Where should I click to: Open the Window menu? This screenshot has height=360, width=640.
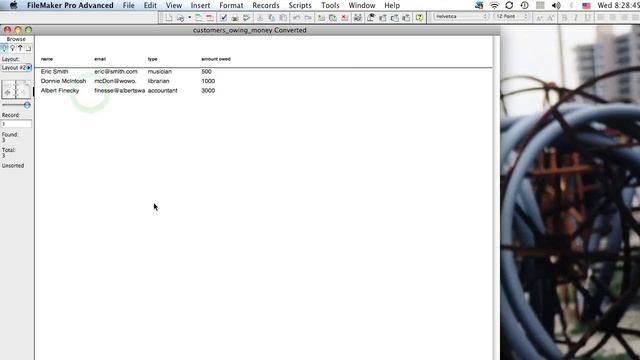tap(362, 5)
